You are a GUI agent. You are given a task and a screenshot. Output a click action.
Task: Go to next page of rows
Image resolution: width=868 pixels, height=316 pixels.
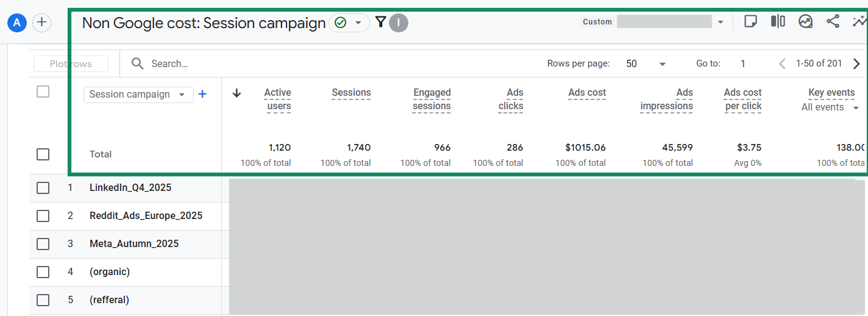pos(856,63)
